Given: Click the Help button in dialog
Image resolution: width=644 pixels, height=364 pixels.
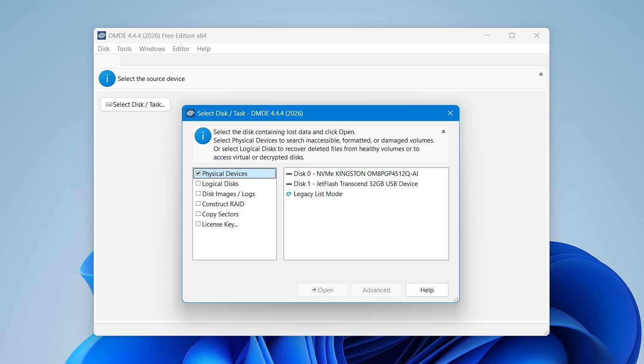Looking at the screenshot, I should pos(427,290).
